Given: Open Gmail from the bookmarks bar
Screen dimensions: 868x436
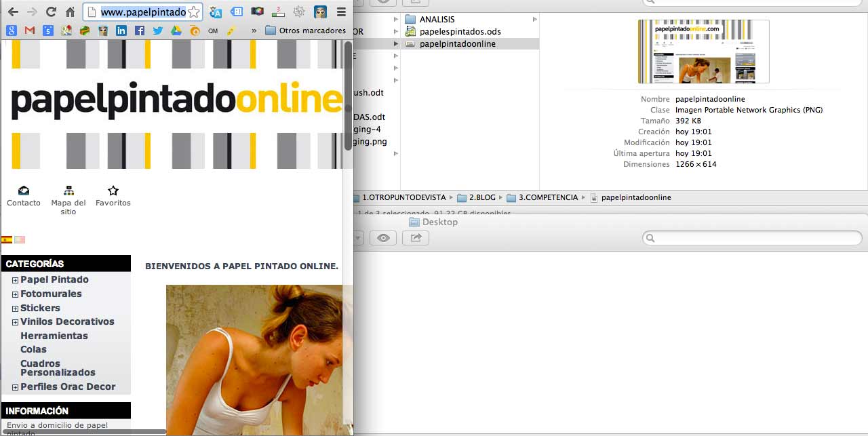Looking at the screenshot, I should tap(28, 31).
